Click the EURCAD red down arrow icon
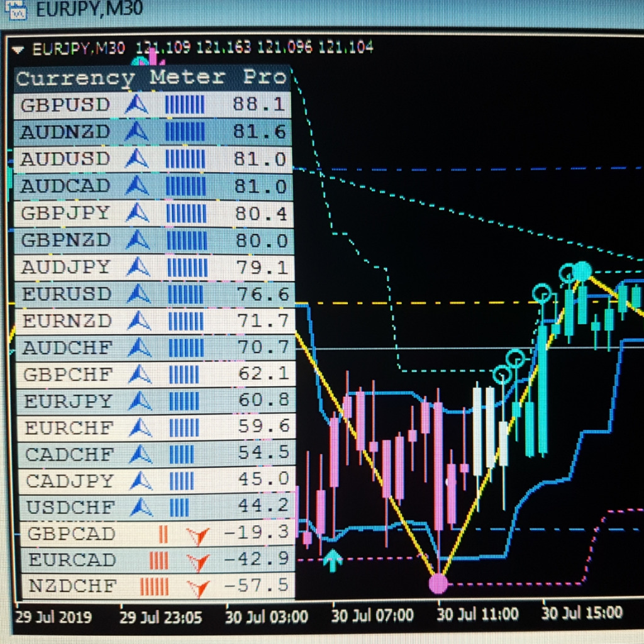The height and width of the screenshot is (644, 644). pos(198,560)
